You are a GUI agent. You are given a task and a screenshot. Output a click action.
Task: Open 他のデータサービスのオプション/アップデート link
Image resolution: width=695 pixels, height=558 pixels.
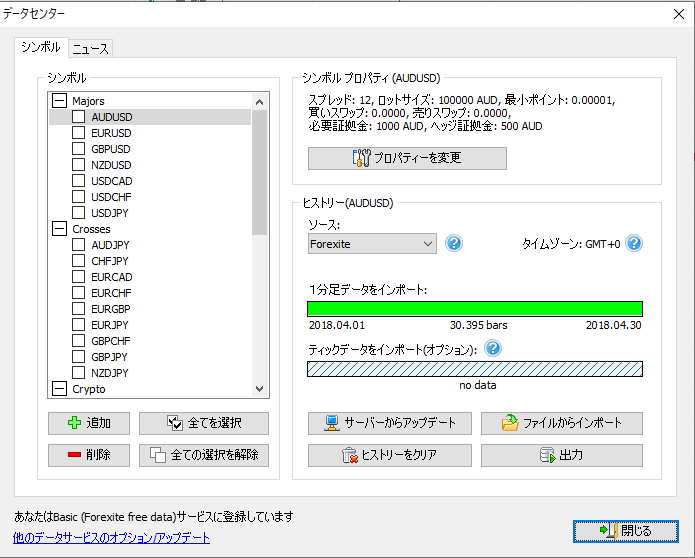pyautogui.click(x=111, y=538)
